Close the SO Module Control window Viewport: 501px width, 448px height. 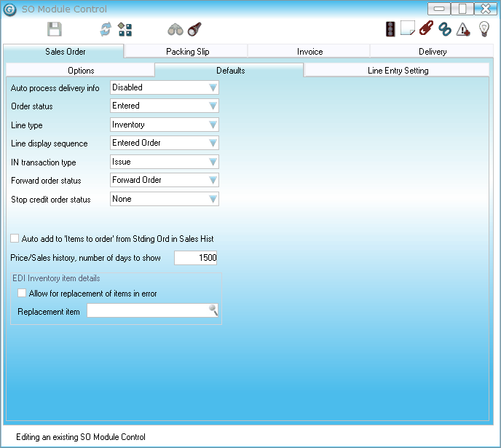(486, 9)
